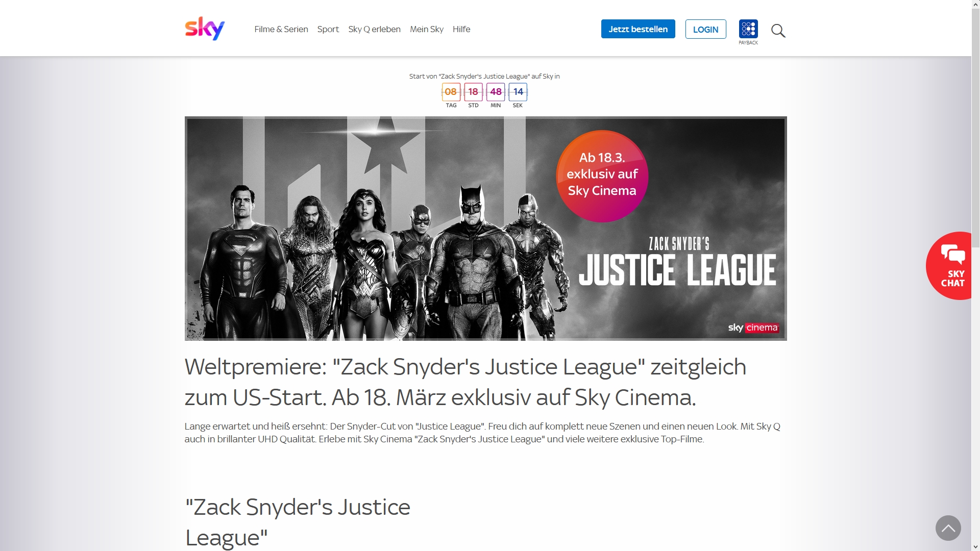980x551 pixels.
Task: Click the countdown days box
Action: 451,92
